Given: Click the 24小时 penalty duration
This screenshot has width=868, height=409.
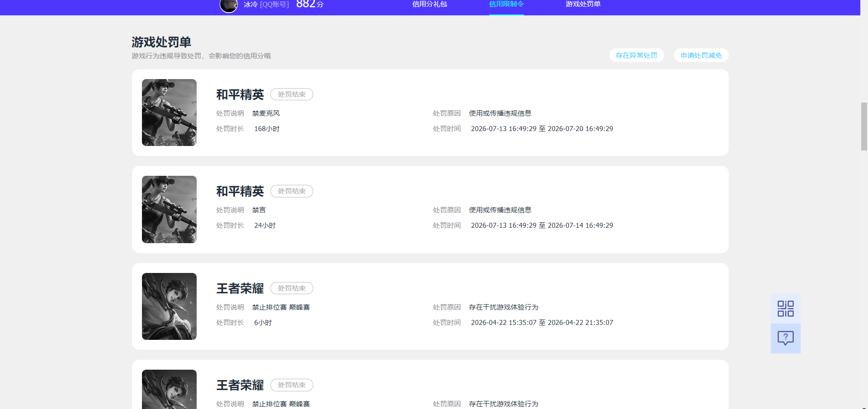Looking at the screenshot, I should [x=265, y=226].
